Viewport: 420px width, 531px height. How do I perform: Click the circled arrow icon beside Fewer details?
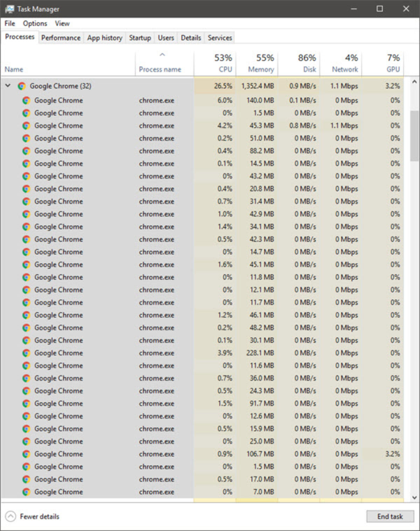click(10, 516)
